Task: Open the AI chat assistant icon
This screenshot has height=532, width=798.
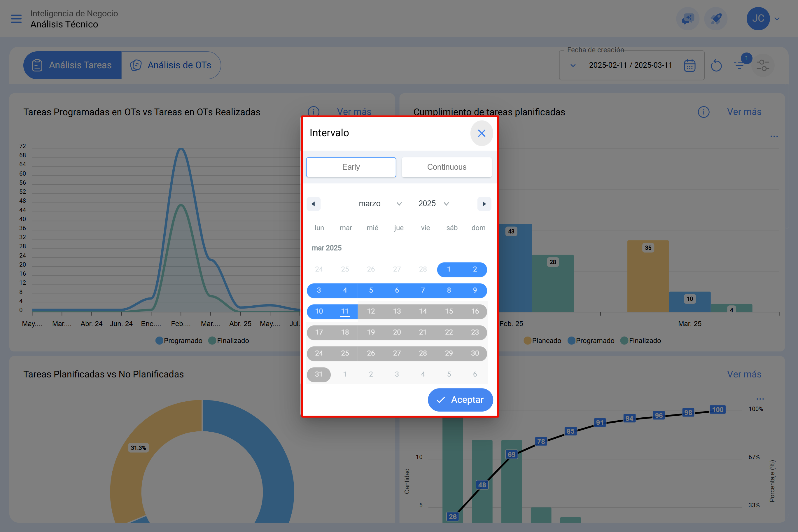Action: pos(688,19)
